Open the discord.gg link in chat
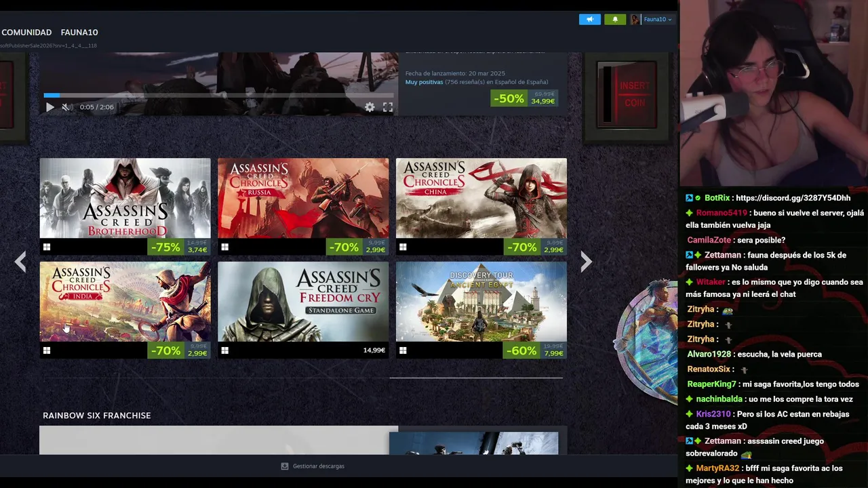868x488 pixels. pyautogui.click(x=793, y=198)
